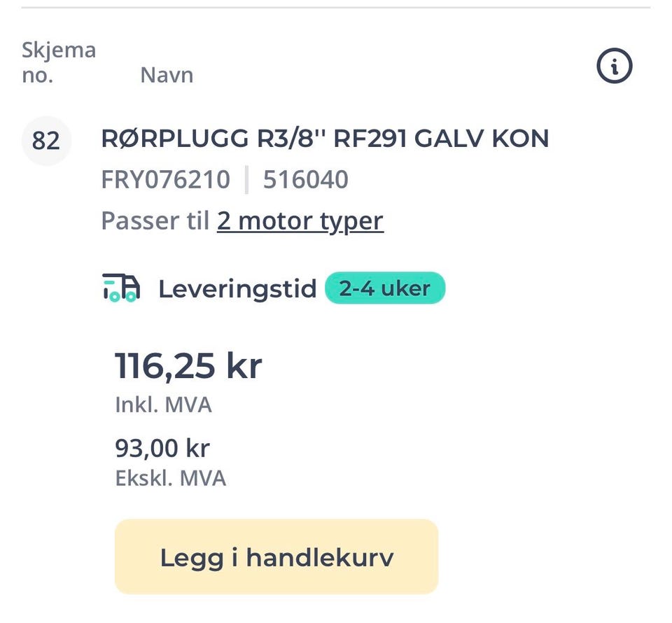Click the info icon at top right
Screen dimensions: 672x623
[614, 67]
